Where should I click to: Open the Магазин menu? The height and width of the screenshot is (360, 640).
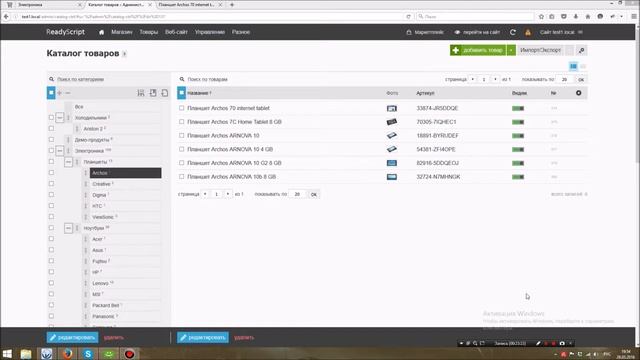(x=122, y=32)
